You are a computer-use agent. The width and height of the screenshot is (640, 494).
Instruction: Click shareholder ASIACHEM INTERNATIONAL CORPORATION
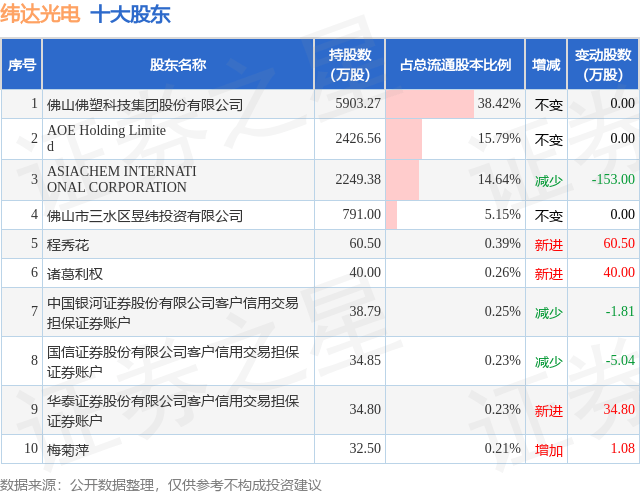tap(122, 179)
